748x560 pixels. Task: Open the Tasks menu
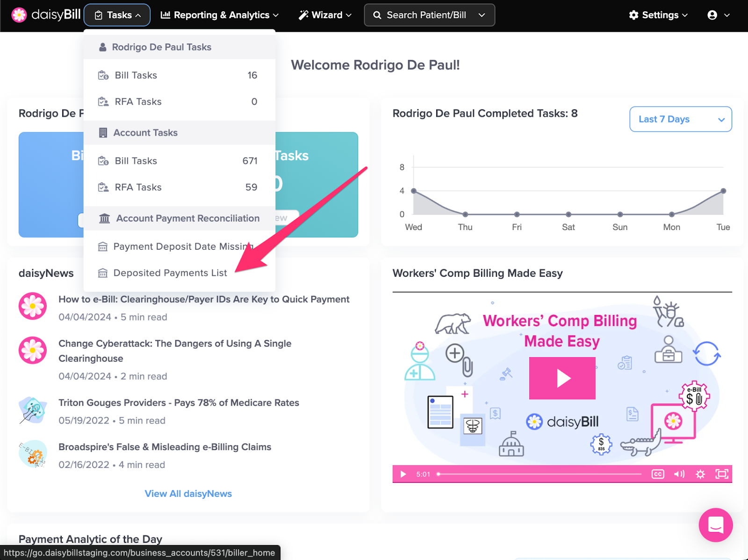(x=117, y=15)
